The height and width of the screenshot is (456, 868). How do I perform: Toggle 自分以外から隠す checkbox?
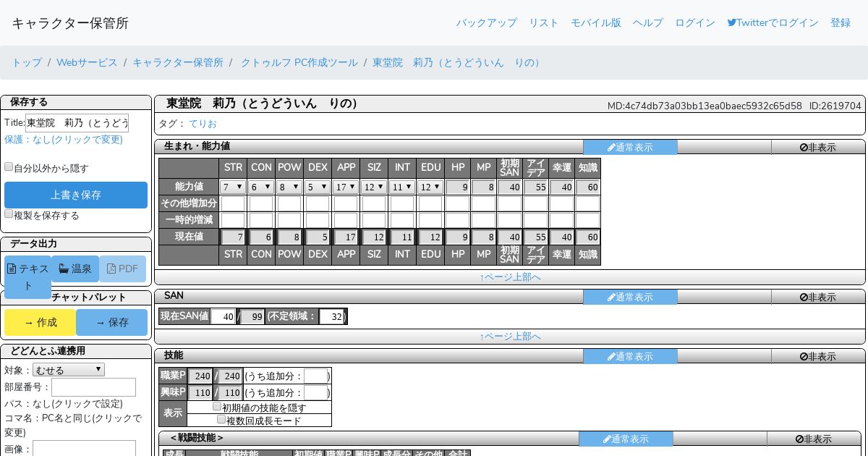coord(9,166)
